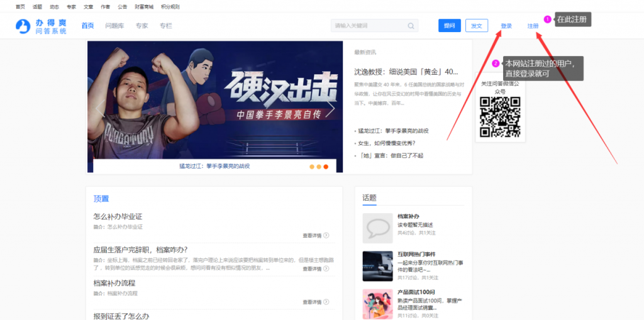Screen dimensions: 644x320
Task: Go to next banner slide arrow
Action: click(x=331, y=109)
